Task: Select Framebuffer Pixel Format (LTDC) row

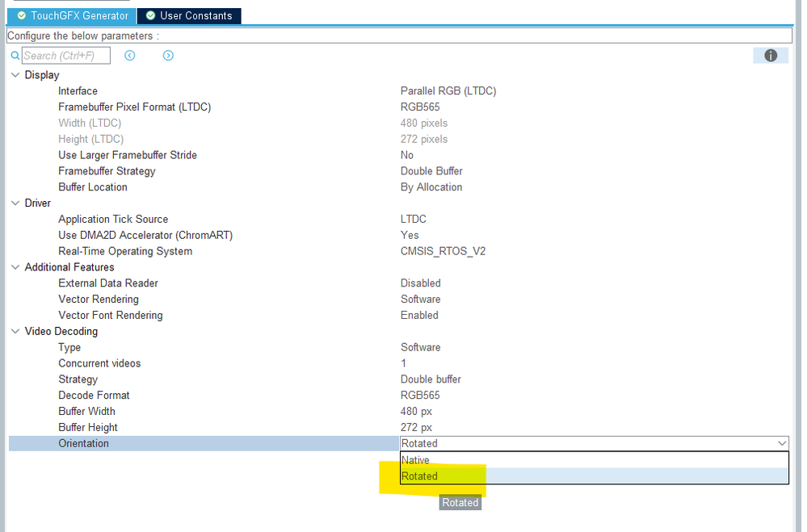Action: pyautogui.click(x=134, y=107)
